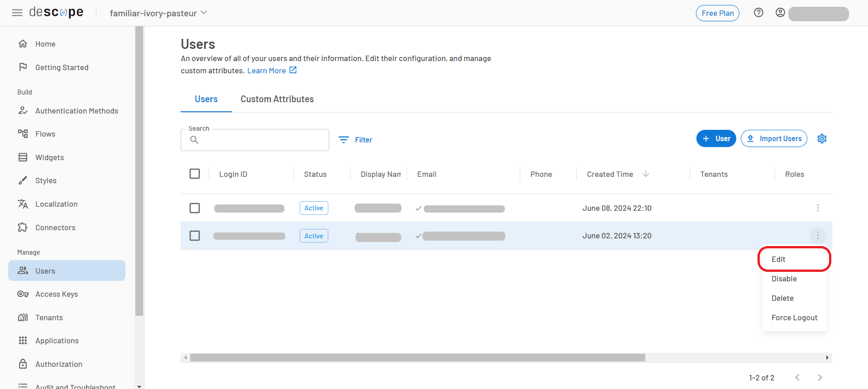Go to next page of users

coord(820,378)
